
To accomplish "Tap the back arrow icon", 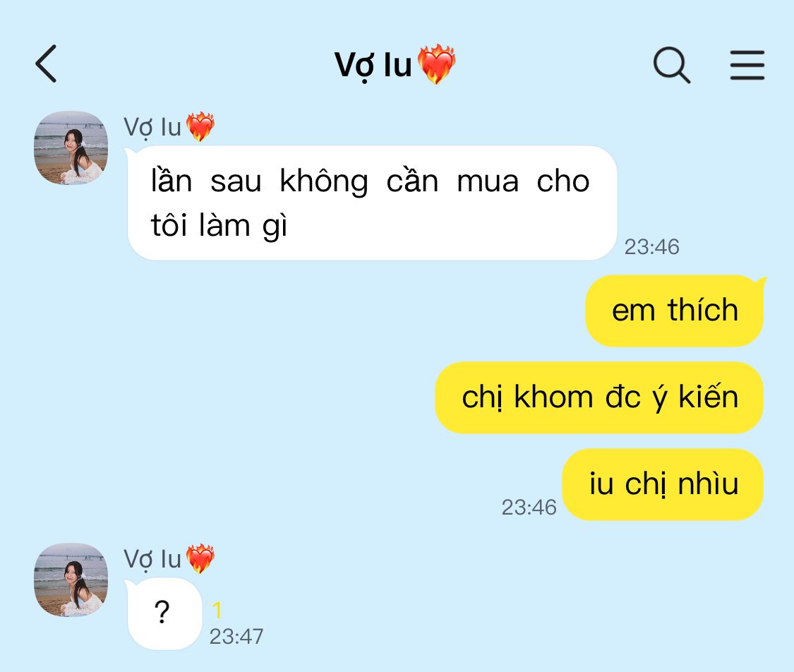I will [x=46, y=64].
